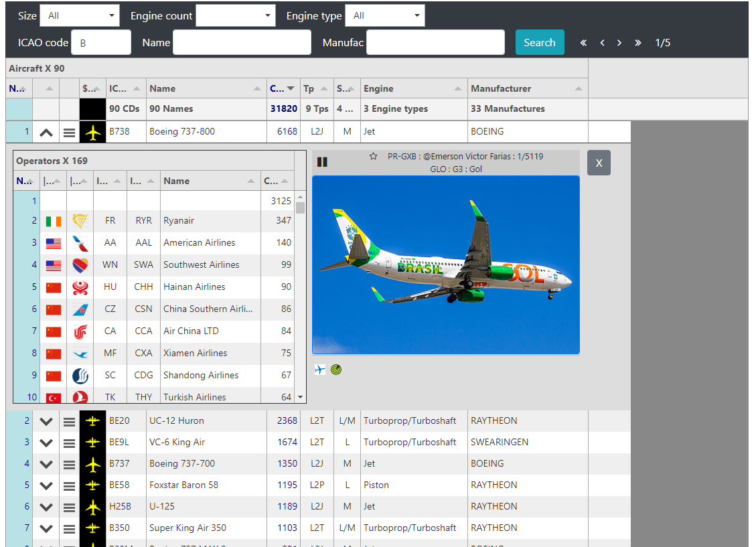Expand the VC-6 King Air row
Image resolution: width=756 pixels, height=547 pixels.
46,443
